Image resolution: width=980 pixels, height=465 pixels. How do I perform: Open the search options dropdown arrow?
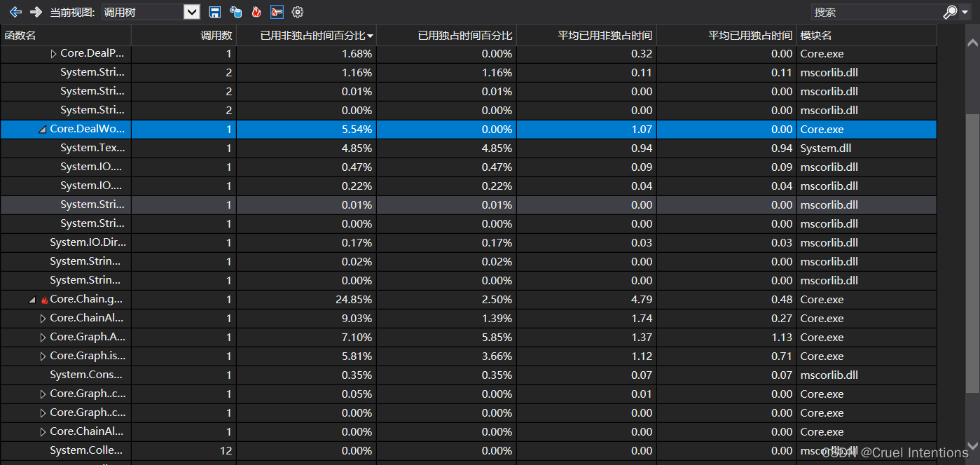click(965, 12)
